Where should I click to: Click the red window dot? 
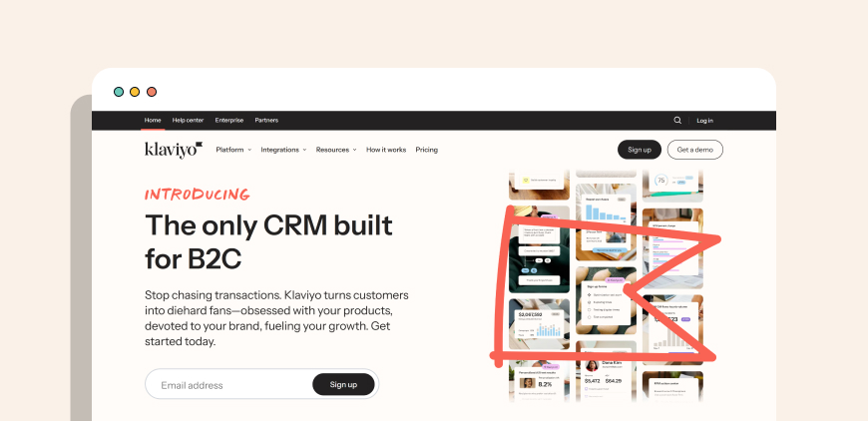point(151,92)
